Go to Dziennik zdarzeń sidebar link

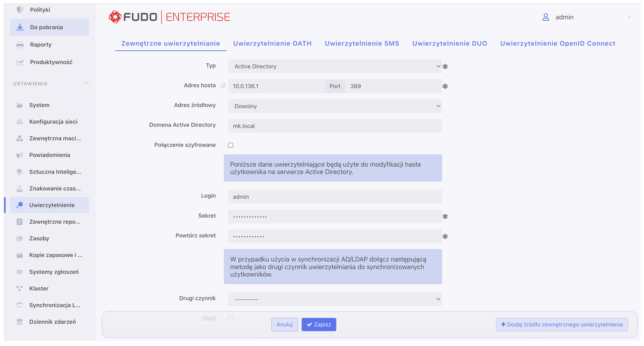pyautogui.click(x=49, y=322)
